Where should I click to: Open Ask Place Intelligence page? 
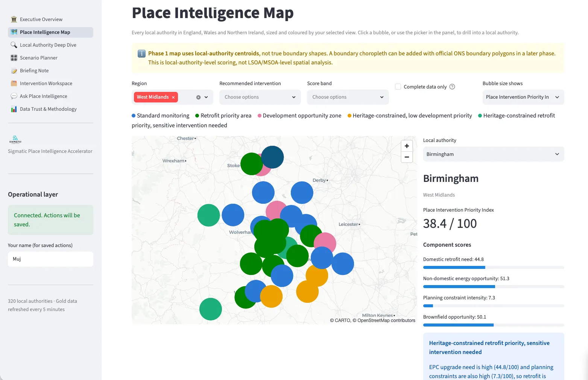(50, 96)
